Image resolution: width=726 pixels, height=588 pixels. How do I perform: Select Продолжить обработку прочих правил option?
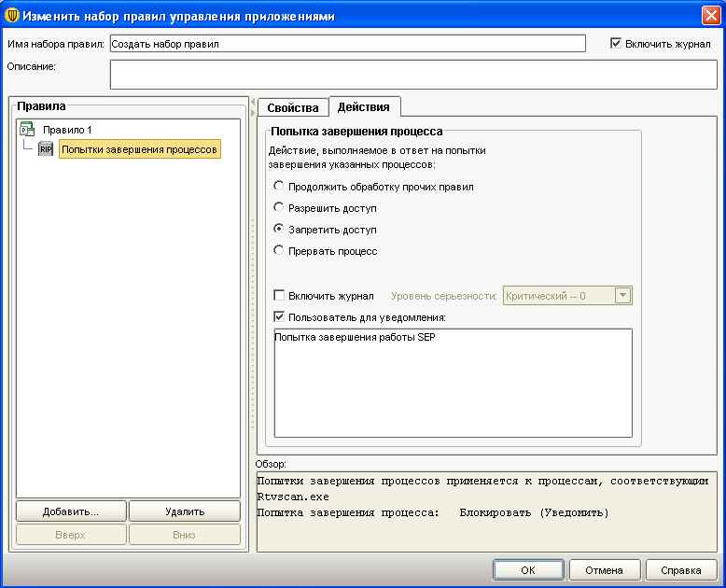point(278,186)
